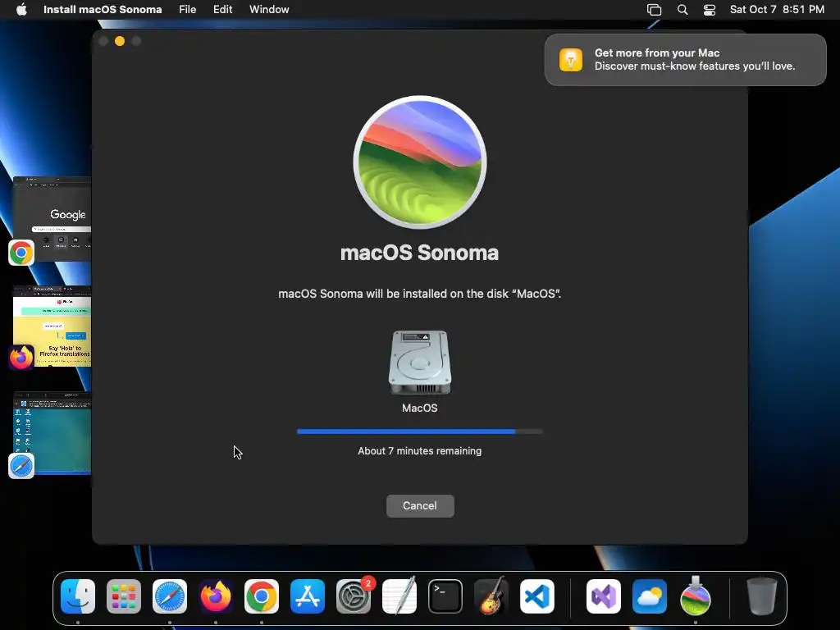Open Visual Studio Code from the Dock
The height and width of the screenshot is (630, 840).
click(x=537, y=596)
